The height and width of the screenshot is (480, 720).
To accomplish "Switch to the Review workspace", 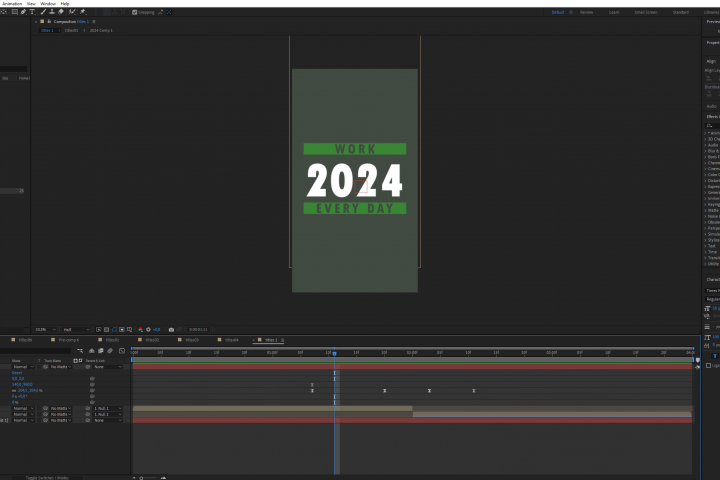I will point(586,12).
